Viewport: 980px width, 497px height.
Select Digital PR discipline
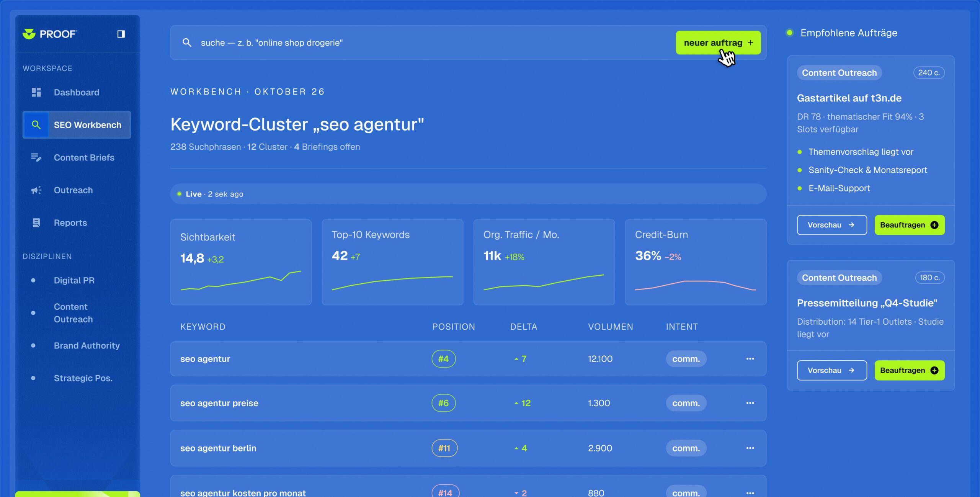77,280
